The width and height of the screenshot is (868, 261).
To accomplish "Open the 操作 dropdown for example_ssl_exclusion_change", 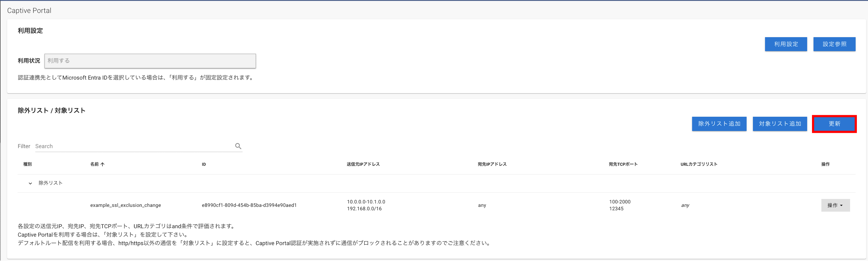I will pos(835,205).
